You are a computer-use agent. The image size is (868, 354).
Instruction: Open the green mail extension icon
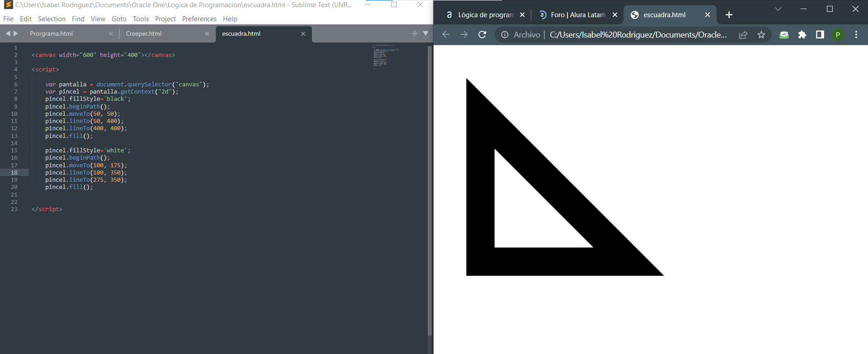click(784, 35)
